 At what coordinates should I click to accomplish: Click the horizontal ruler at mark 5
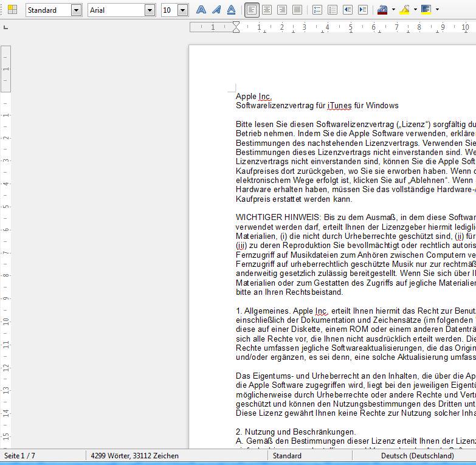pos(351,27)
